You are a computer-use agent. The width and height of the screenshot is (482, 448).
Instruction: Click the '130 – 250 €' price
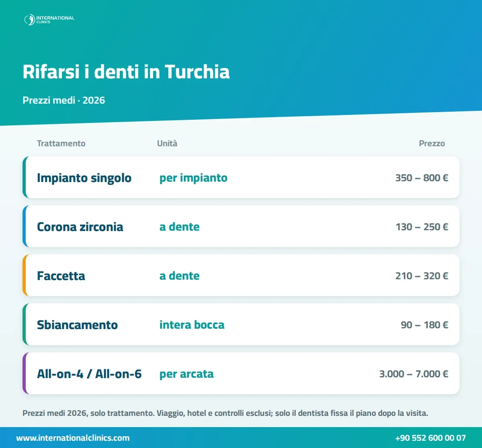click(x=422, y=227)
